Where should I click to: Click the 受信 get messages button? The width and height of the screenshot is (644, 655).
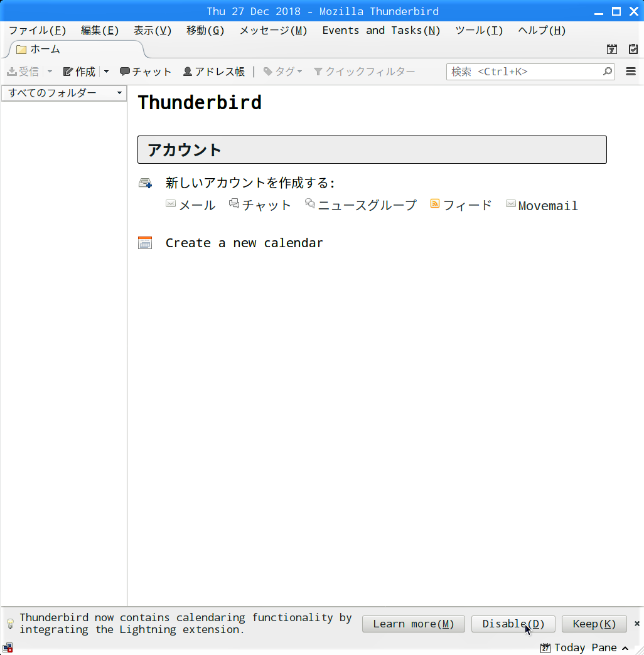[23, 72]
